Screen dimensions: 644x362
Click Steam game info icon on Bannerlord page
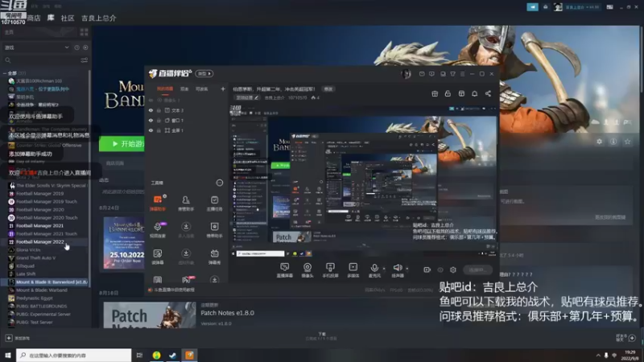click(x=613, y=142)
